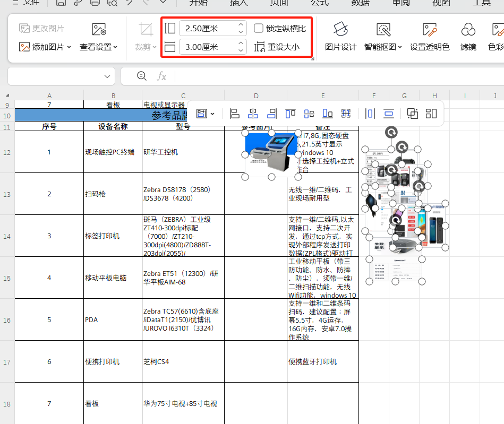Click cell 华为75寸电视+85寸电视
504x424 pixels.
(183, 403)
